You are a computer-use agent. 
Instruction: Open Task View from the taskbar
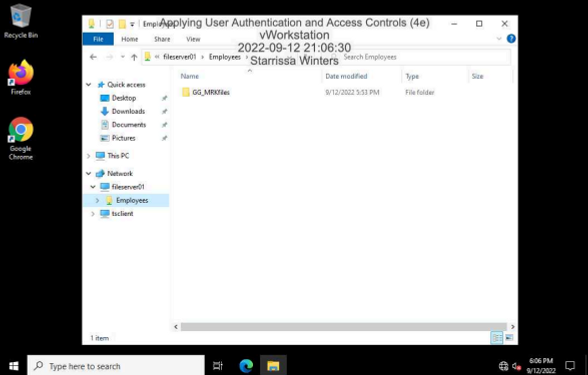click(218, 366)
